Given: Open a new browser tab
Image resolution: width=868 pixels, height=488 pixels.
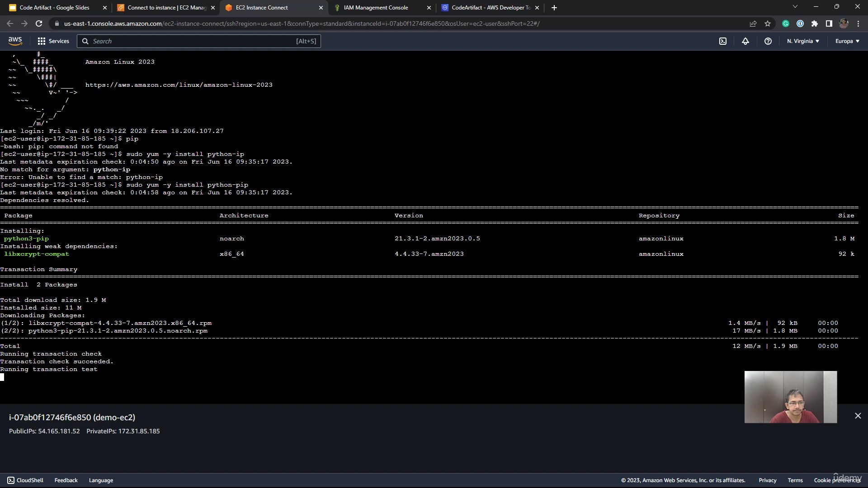Looking at the screenshot, I should (x=554, y=8).
